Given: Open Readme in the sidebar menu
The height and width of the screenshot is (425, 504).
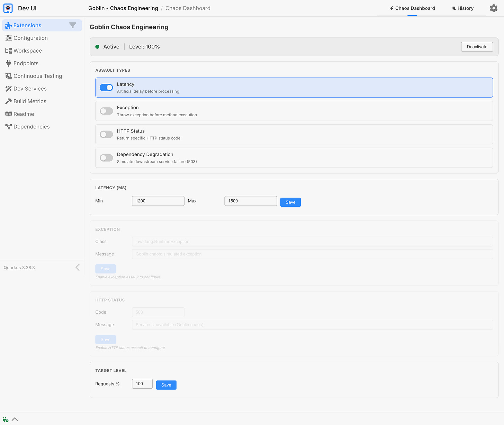Looking at the screenshot, I should click(x=42, y=114).
